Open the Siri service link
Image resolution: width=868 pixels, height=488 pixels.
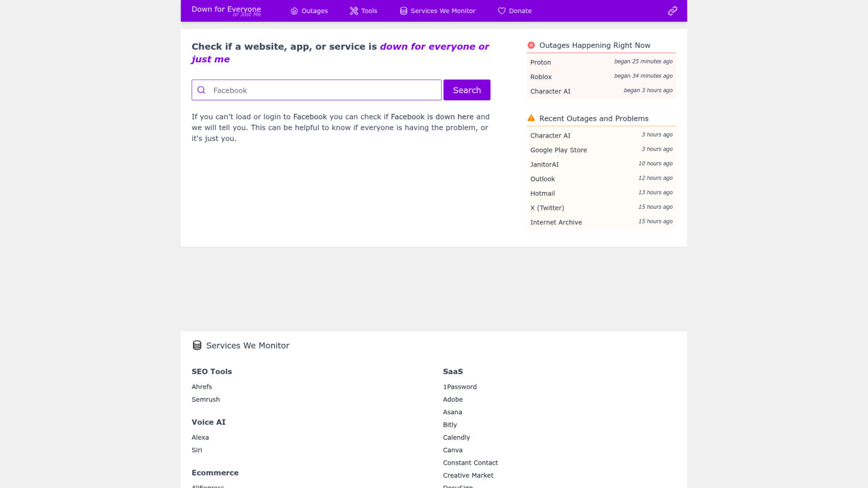[197, 450]
